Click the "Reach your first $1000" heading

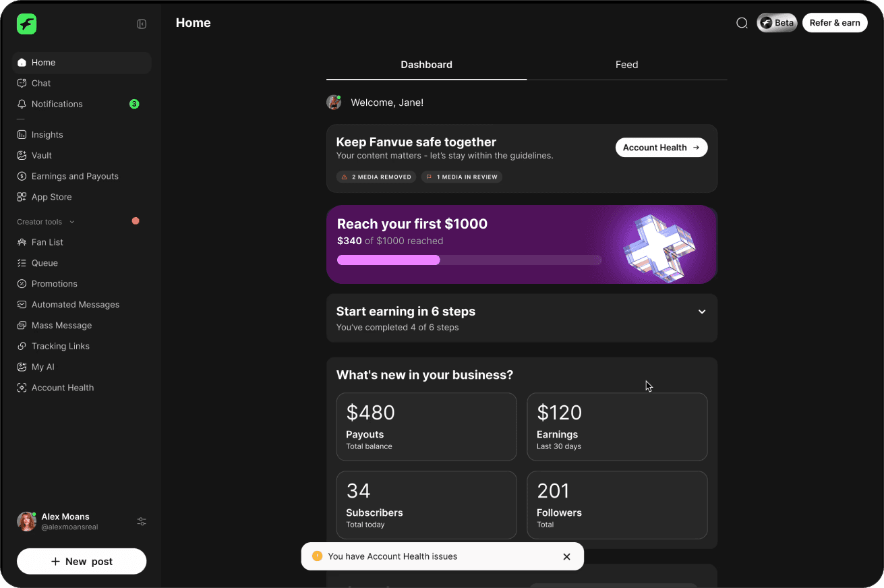(x=412, y=224)
